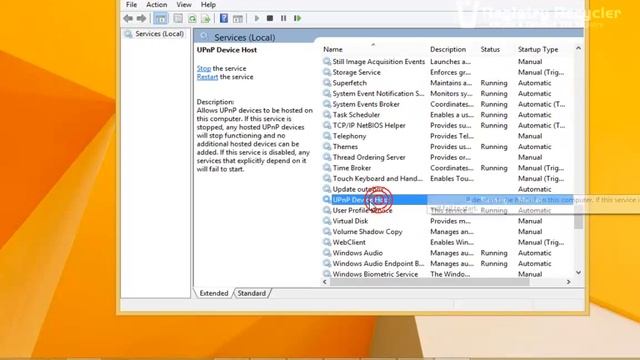
Task: Select the Still Image Acquisition Events service
Action: [x=379, y=62]
